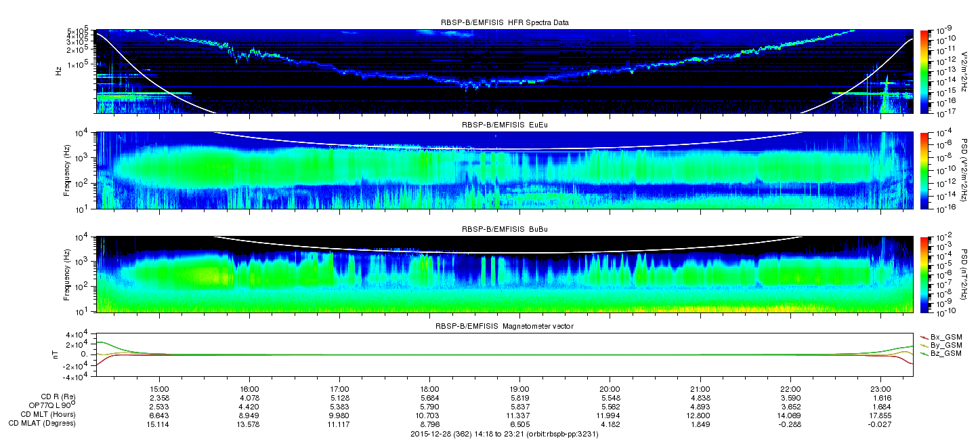
Task: Click the nT axis label on magnetometer plot
Action: point(68,354)
